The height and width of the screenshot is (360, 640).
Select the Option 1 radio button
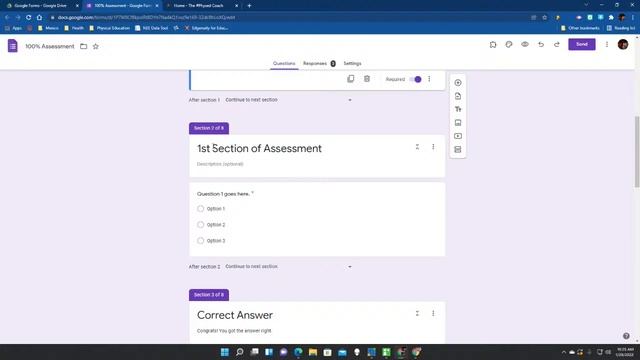[x=200, y=209]
